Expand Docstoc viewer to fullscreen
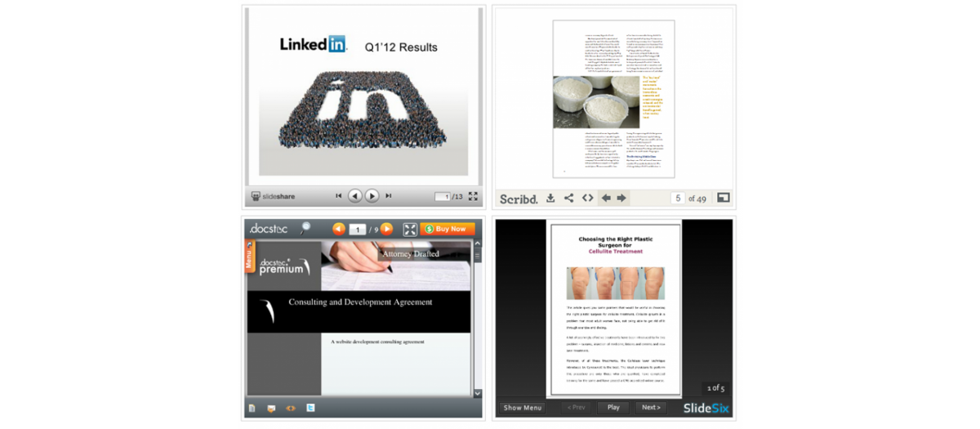The width and height of the screenshot is (980, 429). (x=410, y=230)
